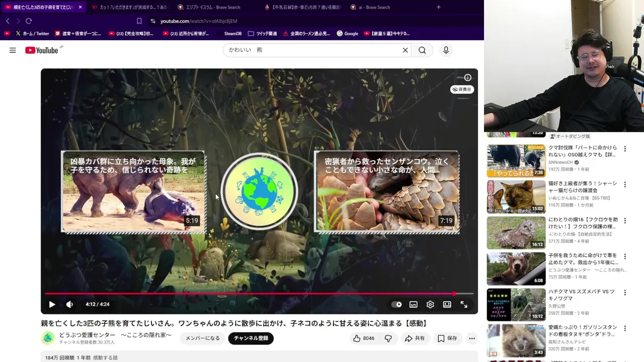The width and height of the screenshot is (644, 362).
Task: Open the pangolin rescue suggested video
Action: (387, 192)
